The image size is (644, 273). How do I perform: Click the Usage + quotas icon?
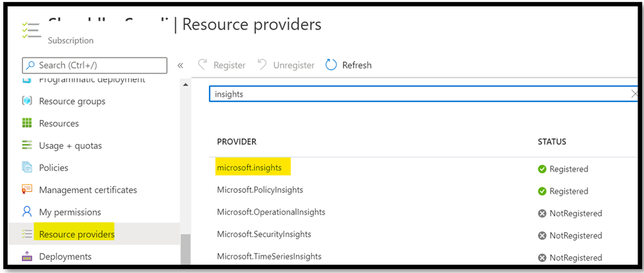[x=27, y=145]
